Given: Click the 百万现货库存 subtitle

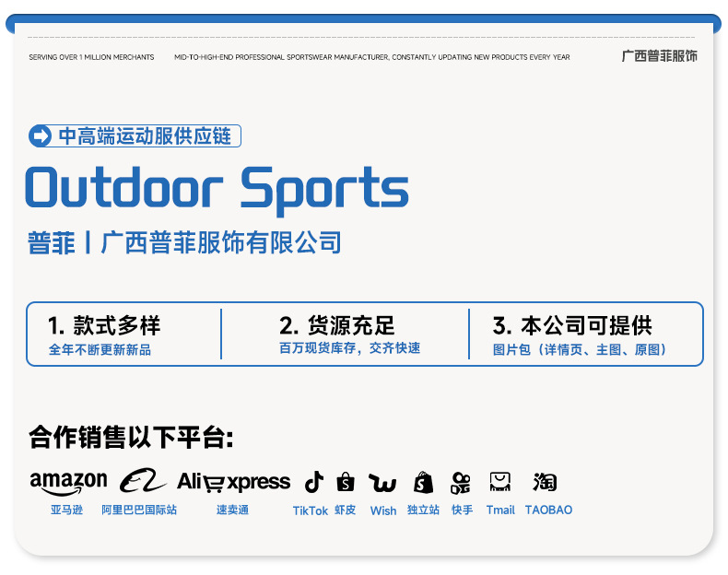Looking at the screenshot, I should point(318,348).
